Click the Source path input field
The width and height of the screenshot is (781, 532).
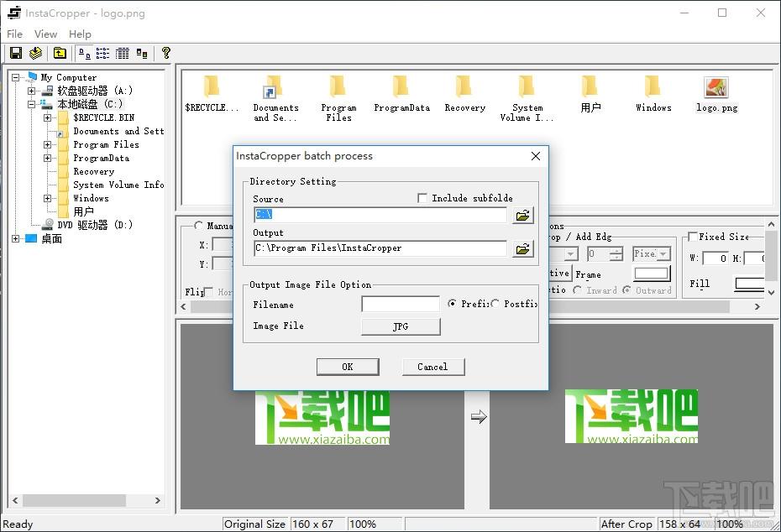pos(380,215)
